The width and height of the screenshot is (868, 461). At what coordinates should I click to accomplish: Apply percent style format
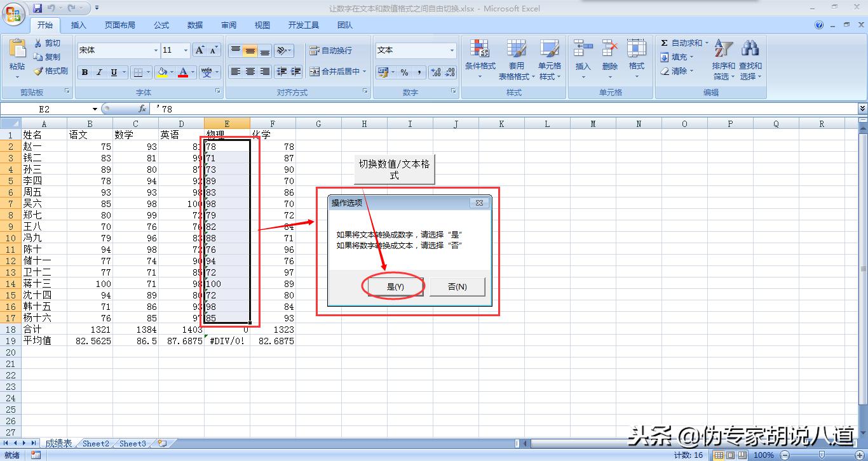tap(404, 72)
